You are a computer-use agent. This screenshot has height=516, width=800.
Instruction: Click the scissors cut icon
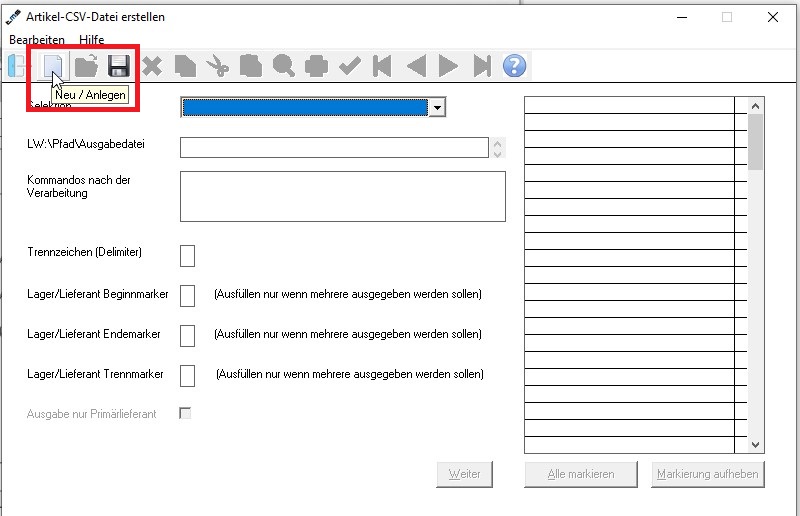[217, 66]
